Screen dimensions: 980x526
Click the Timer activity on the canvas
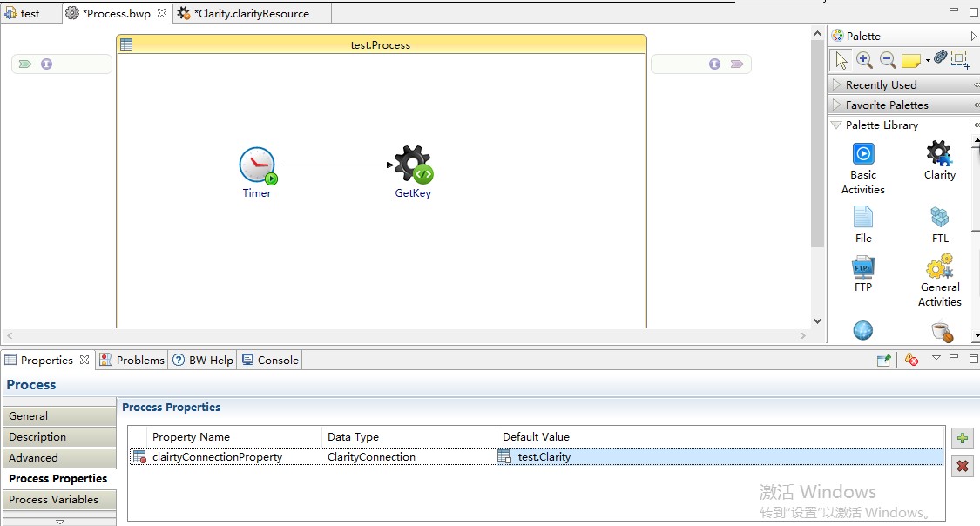click(x=257, y=165)
